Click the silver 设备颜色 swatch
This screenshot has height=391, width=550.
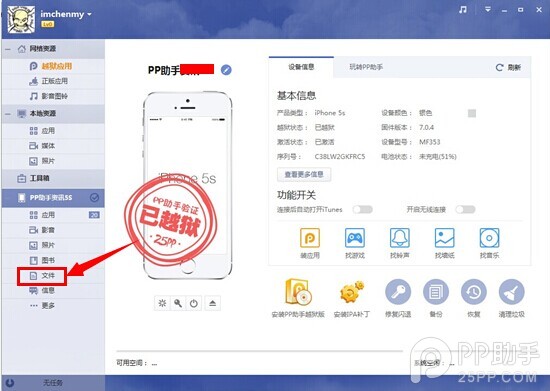[472, 113]
